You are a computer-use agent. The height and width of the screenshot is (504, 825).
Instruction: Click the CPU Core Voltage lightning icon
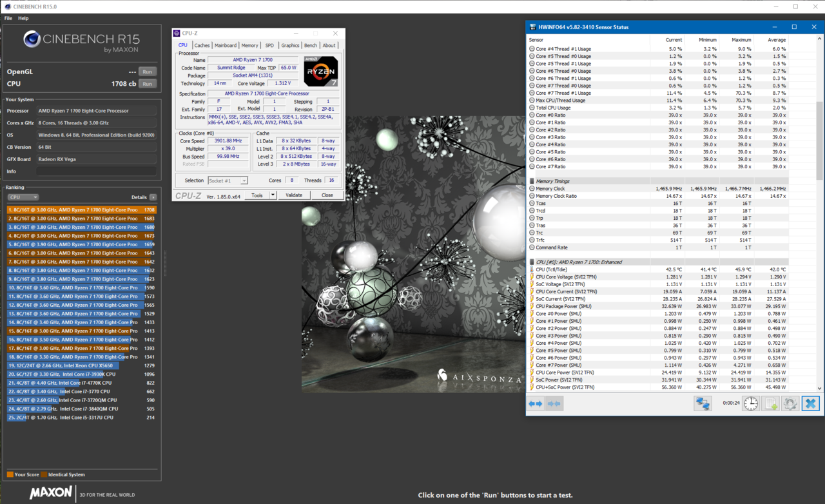pyautogui.click(x=532, y=277)
